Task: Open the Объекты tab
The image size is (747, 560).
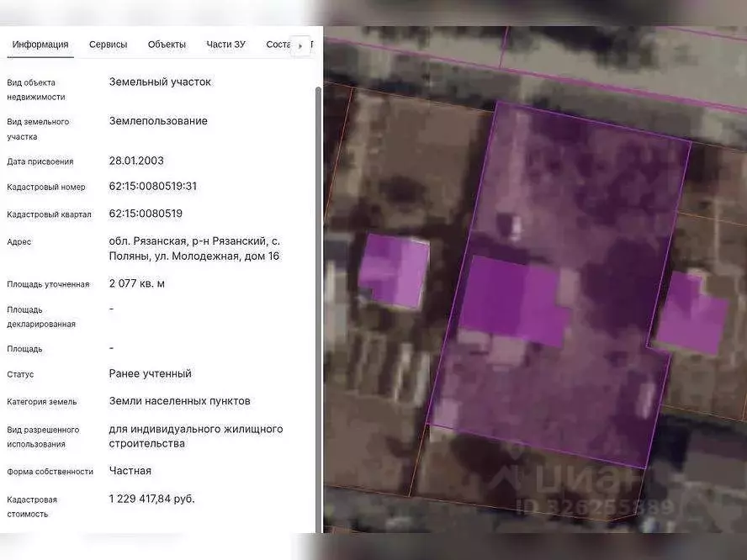Action: 167,45
